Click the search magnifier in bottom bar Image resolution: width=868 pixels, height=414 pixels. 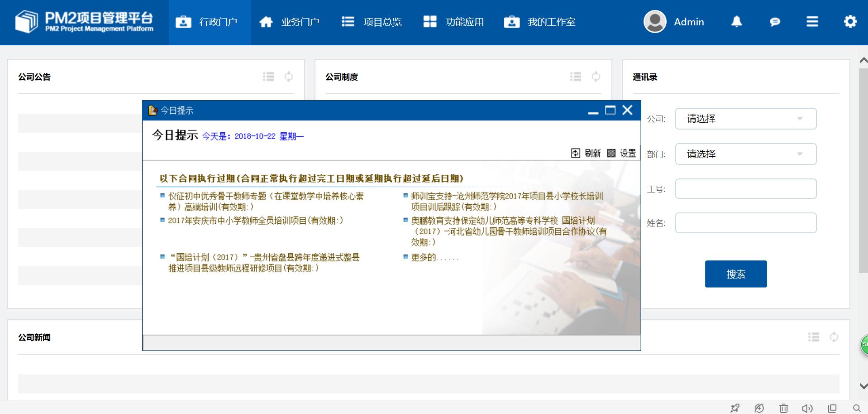click(x=856, y=408)
